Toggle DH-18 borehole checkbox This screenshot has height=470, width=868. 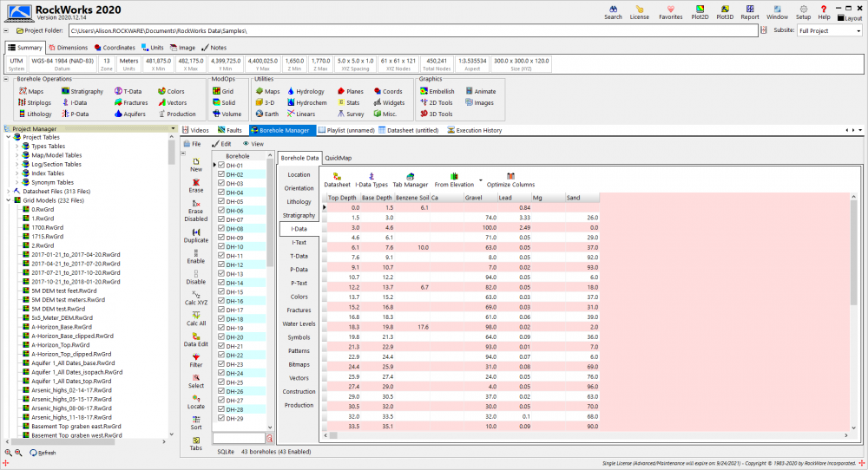click(x=221, y=319)
